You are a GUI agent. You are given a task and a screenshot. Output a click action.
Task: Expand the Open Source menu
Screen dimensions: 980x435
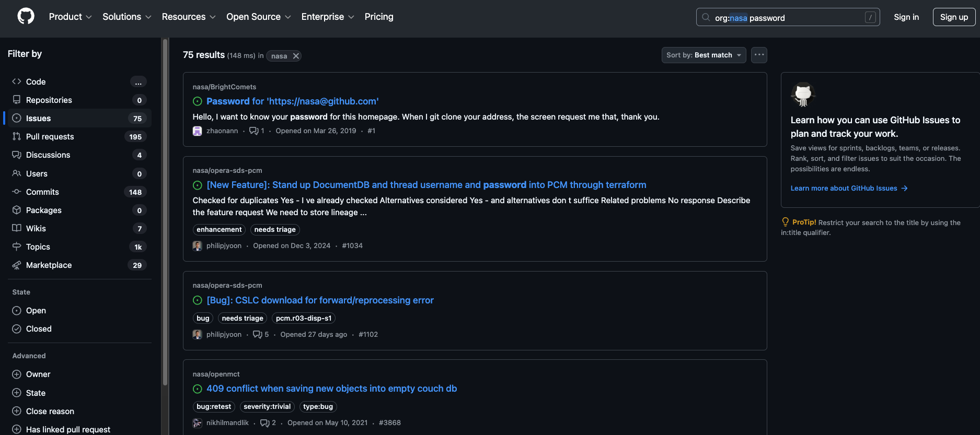(x=258, y=17)
